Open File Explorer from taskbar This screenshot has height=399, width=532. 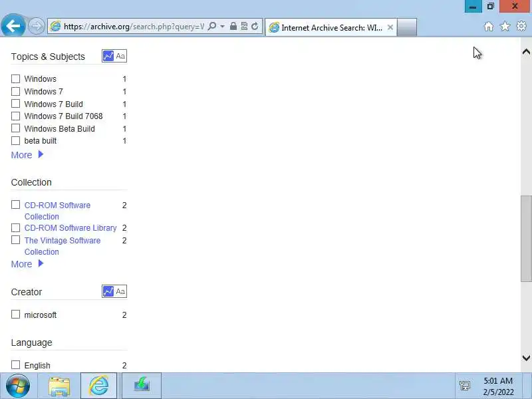click(x=59, y=386)
